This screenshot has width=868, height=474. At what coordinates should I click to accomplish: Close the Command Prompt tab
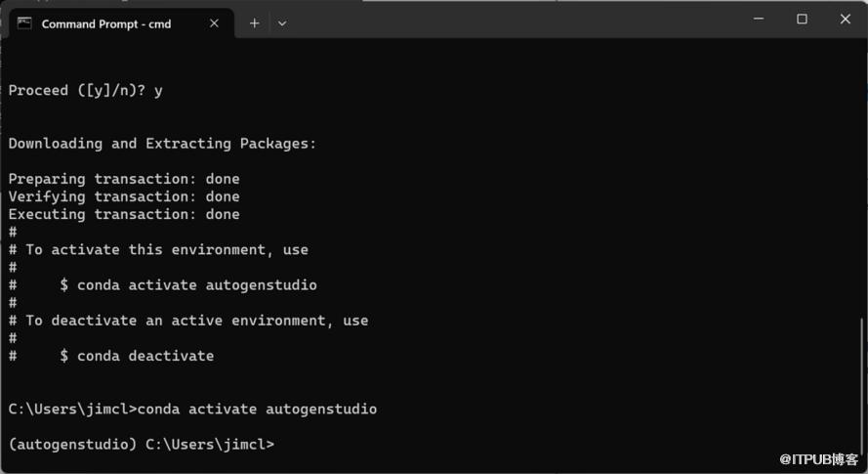214,23
